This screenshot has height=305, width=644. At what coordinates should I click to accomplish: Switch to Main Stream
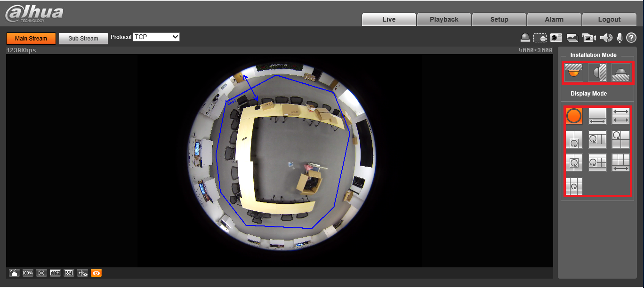[x=31, y=39]
